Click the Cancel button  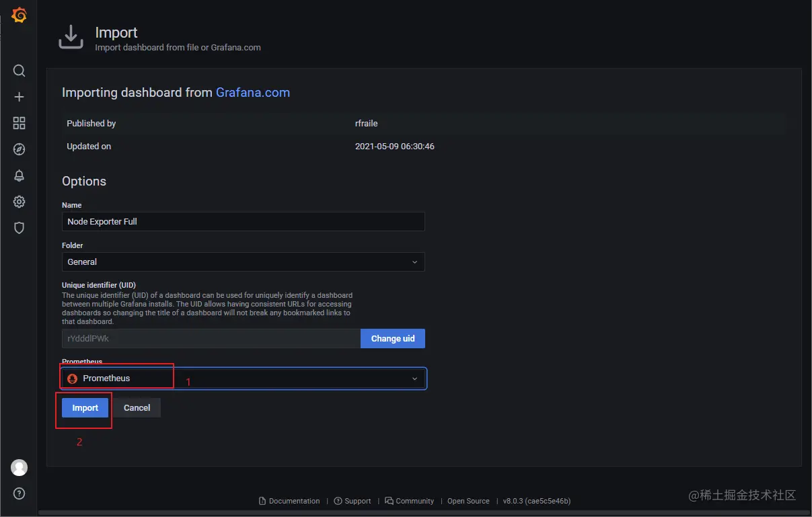(x=137, y=407)
